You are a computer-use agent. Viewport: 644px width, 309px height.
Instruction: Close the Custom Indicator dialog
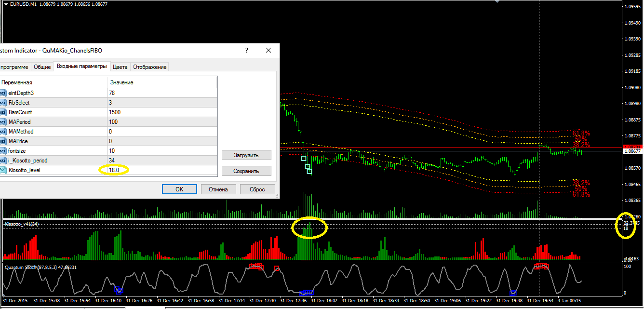click(x=268, y=50)
